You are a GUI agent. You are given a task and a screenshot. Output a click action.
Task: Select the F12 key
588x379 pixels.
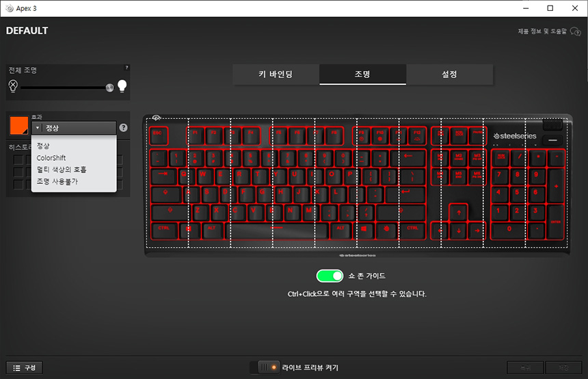coord(417,135)
